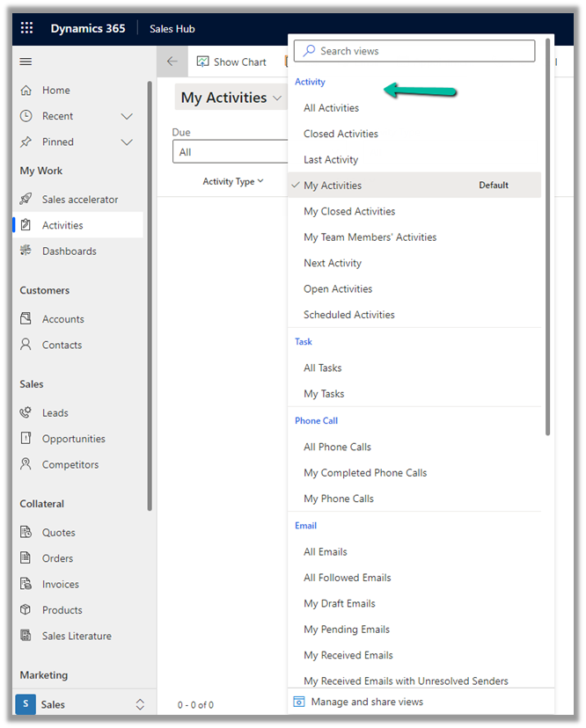Open the Activity Type column dropdown

[x=233, y=182]
